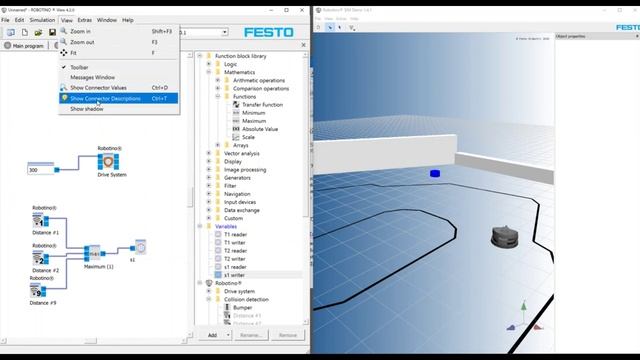Expand the Arrays folder
Image resolution: width=640 pixels, height=360 pixels.
[x=218, y=145]
